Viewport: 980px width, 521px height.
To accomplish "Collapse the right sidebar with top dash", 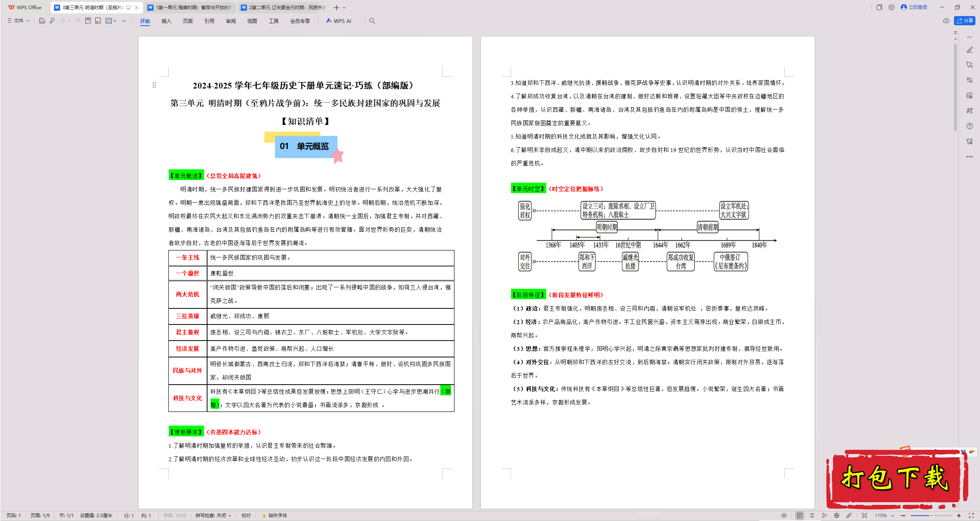I will click(x=970, y=37).
